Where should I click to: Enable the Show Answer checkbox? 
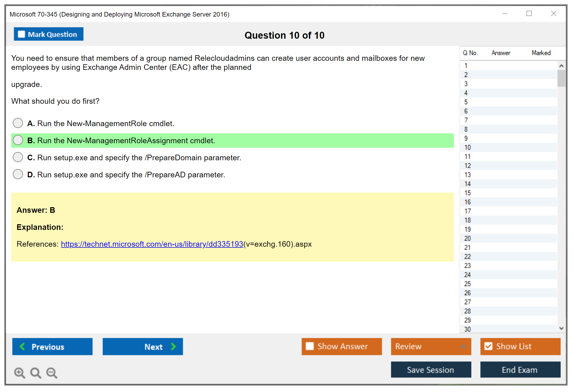[310, 346]
